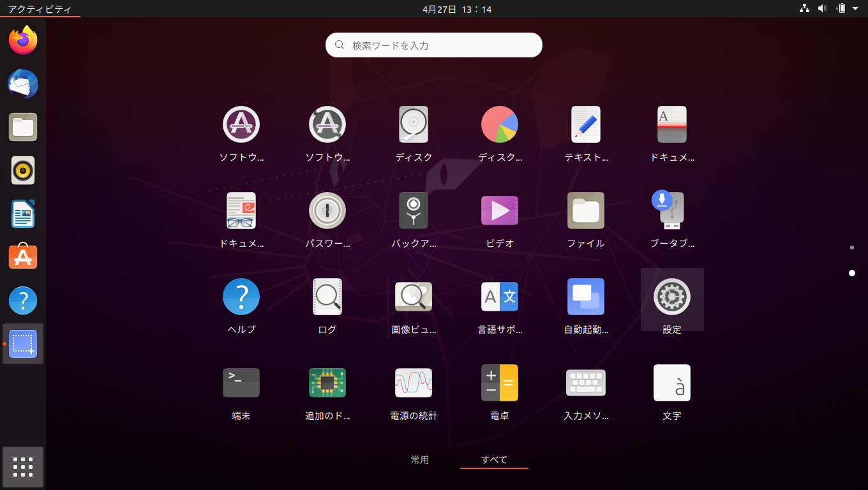
Task: Open the 追加のド... additional drivers app
Action: click(327, 383)
